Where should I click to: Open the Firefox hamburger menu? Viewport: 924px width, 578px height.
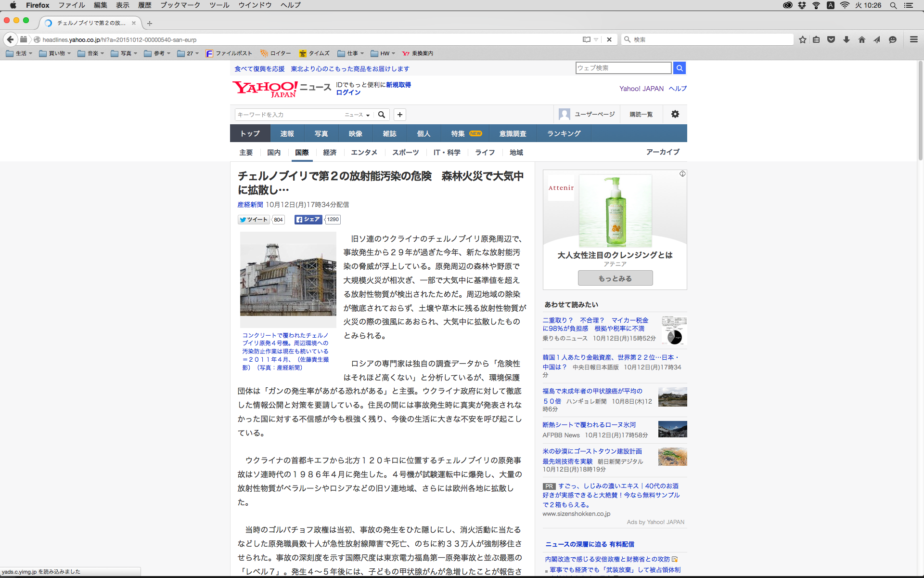(913, 39)
